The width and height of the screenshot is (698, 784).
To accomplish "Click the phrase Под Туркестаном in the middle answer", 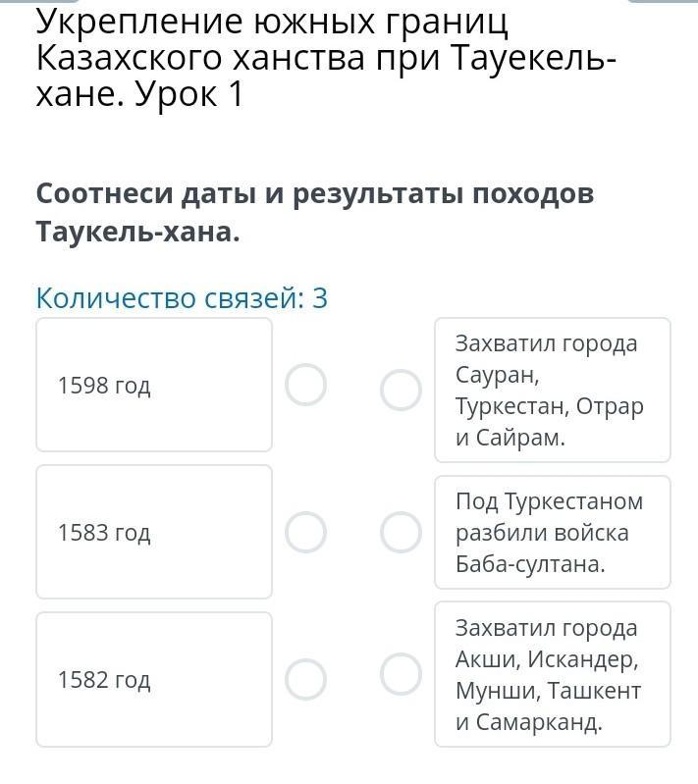I will pyautogui.click(x=549, y=501).
